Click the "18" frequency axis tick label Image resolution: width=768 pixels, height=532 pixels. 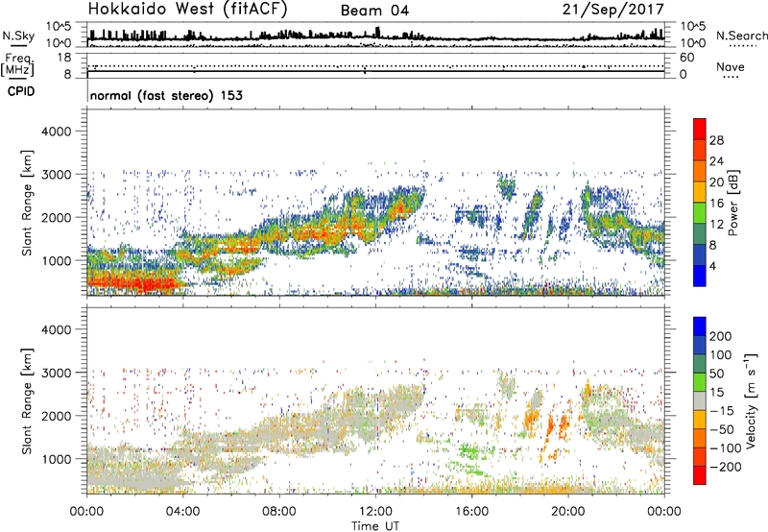[63, 58]
